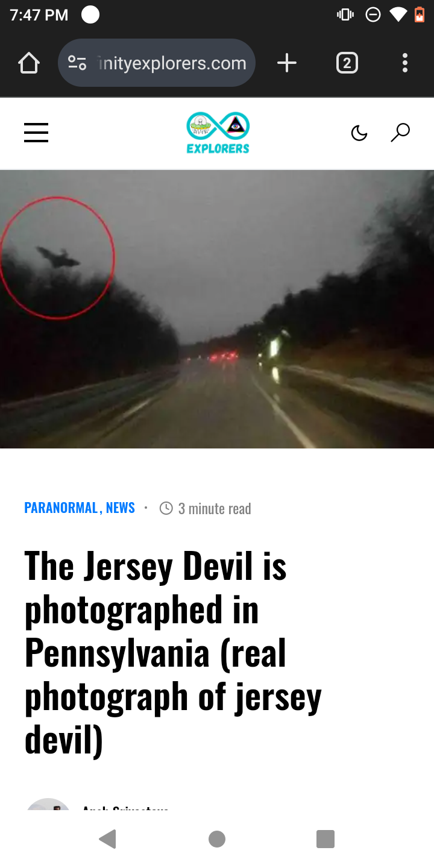Viewport: 434px width, 868px height.
Task: Open the site search magnifier icon
Action: (x=400, y=133)
